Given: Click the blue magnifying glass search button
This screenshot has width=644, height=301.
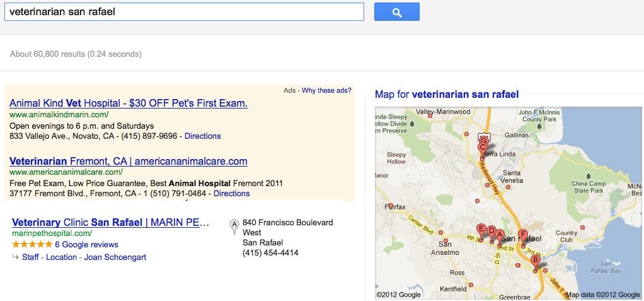Looking at the screenshot, I should click(x=397, y=11).
